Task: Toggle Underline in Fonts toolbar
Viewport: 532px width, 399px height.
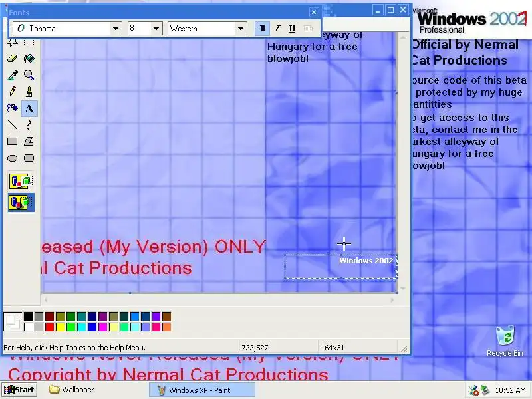Action: pyautogui.click(x=292, y=29)
